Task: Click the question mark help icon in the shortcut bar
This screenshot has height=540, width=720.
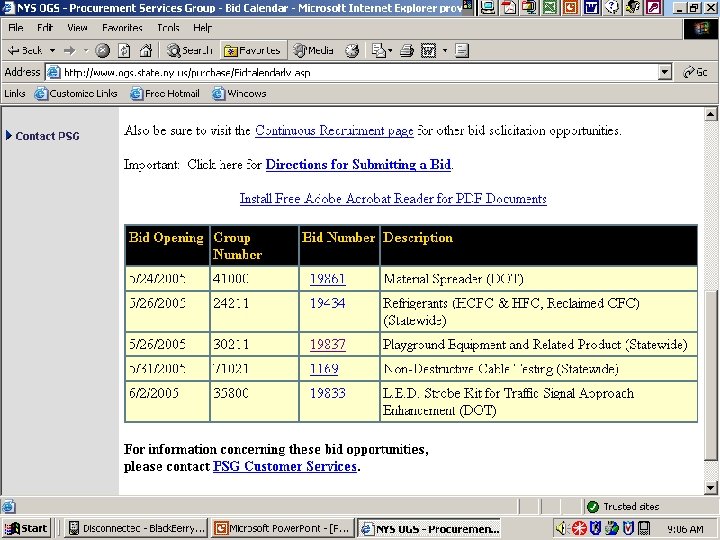Action: click(612, 7)
